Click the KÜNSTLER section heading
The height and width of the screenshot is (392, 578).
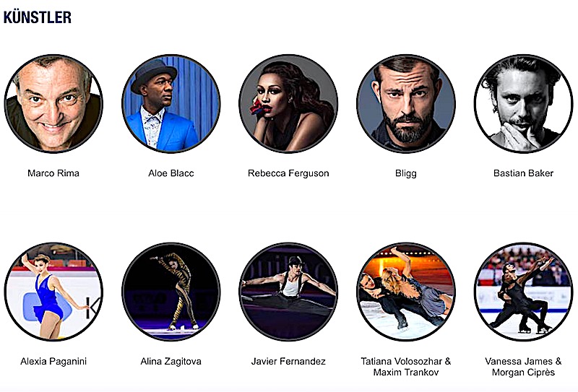click(38, 17)
